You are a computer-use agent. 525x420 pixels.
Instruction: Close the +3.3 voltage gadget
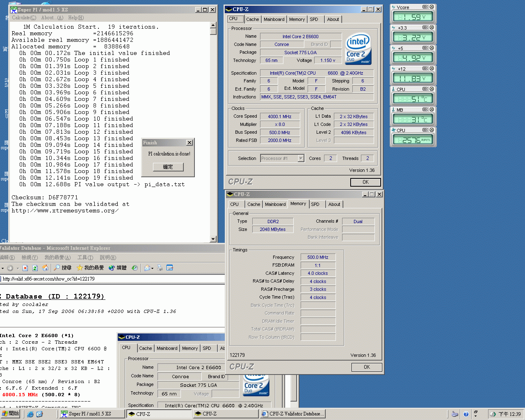coord(431,27)
